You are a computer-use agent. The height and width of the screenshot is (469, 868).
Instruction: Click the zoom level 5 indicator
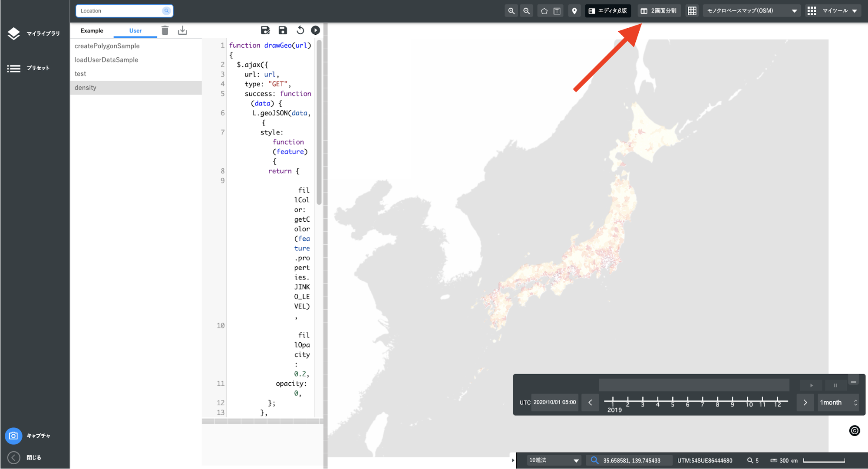(x=753, y=460)
